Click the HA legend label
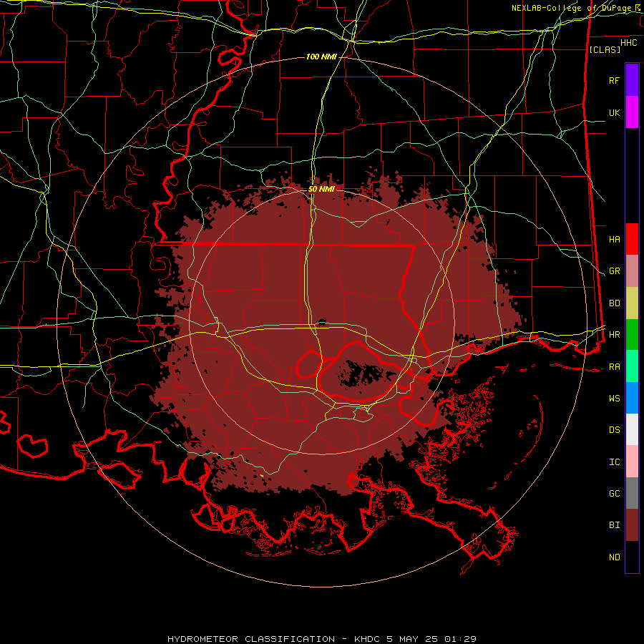This screenshot has width=644, height=644. 614,239
